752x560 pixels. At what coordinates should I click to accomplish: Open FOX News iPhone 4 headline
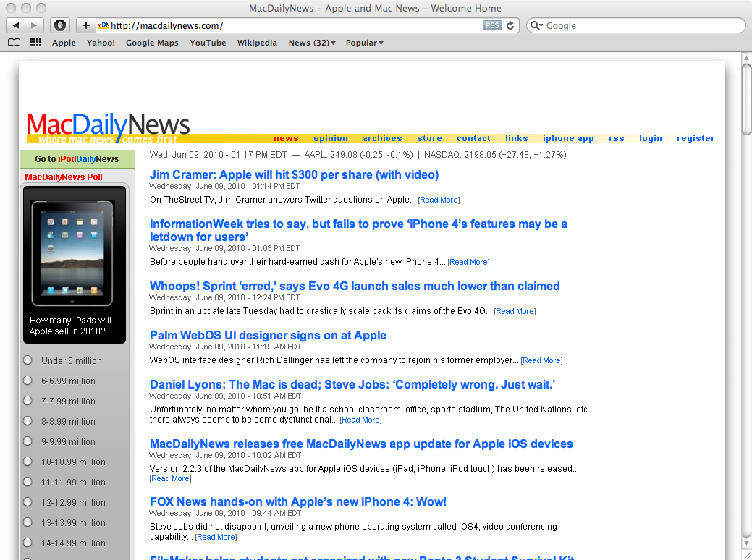coord(297,501)
